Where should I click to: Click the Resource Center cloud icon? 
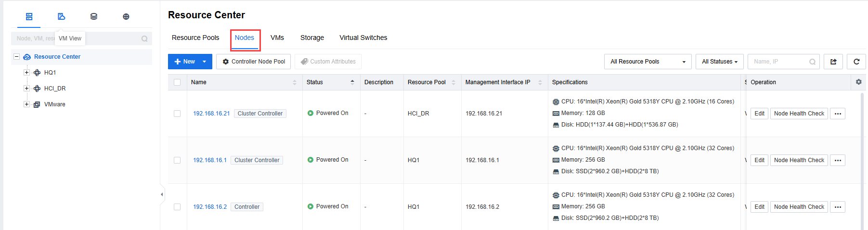pos(27,57)
